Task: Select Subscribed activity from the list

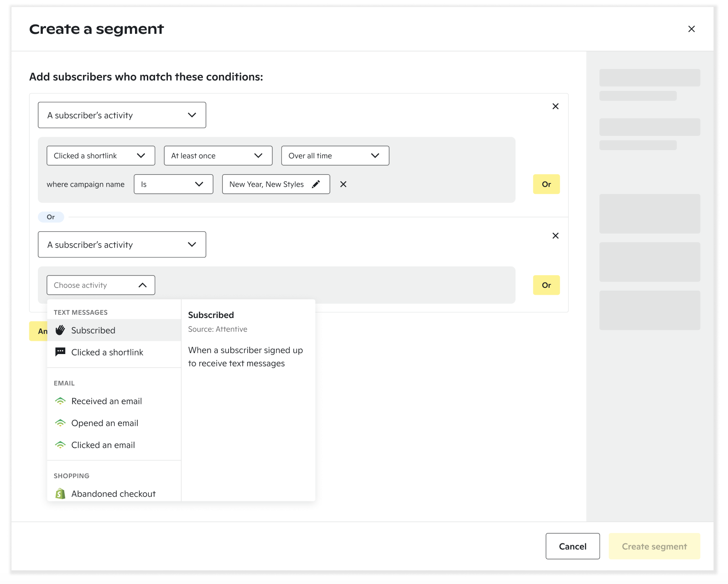Action: tap(94, 330)
